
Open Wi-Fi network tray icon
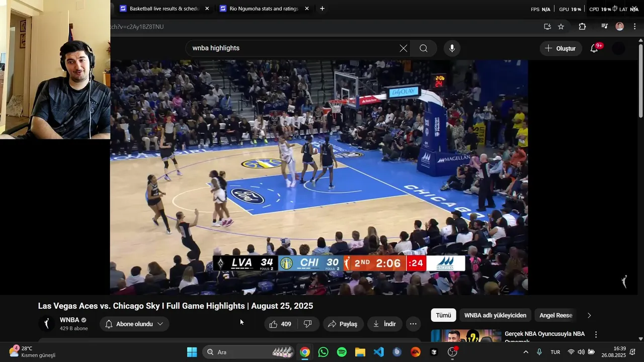(571, 352)
